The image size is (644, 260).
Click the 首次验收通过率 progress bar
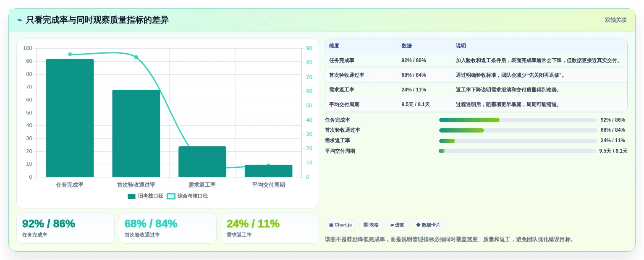[518, 130]
